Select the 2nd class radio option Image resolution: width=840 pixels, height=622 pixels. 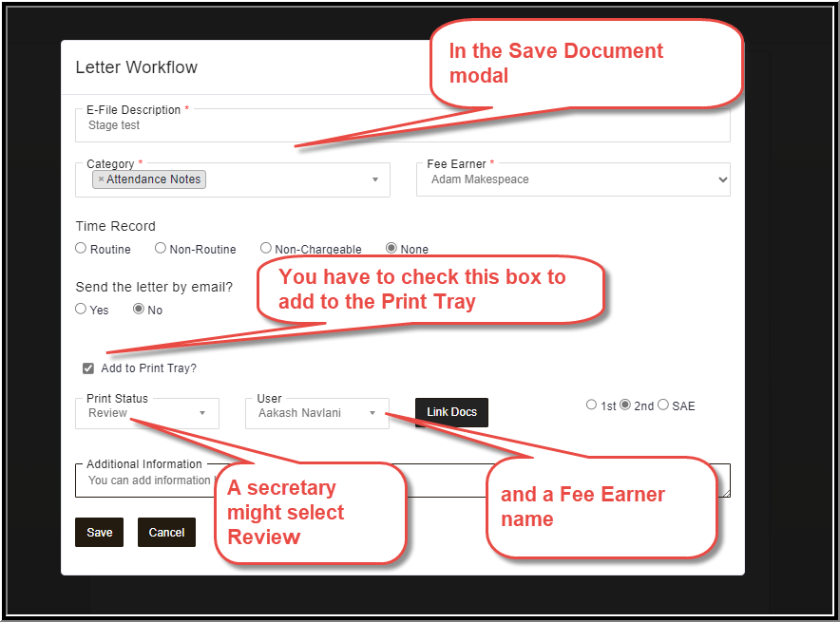point(625,405)
